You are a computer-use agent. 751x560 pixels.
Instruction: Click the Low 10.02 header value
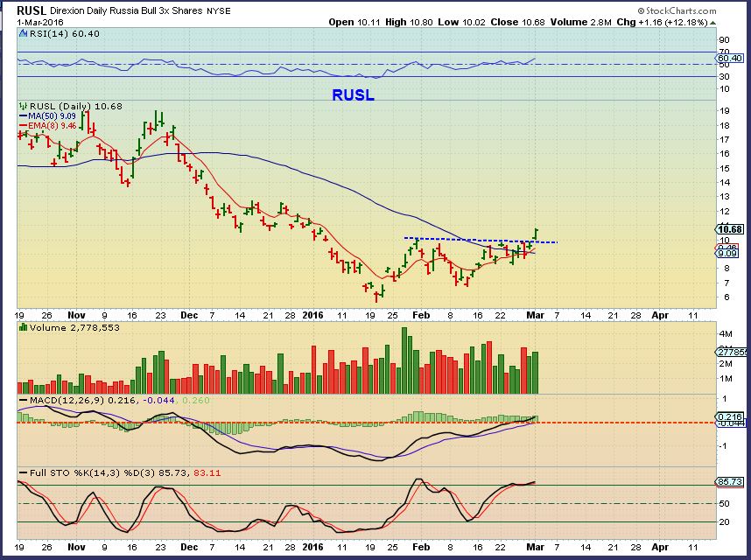pos(461,22)
